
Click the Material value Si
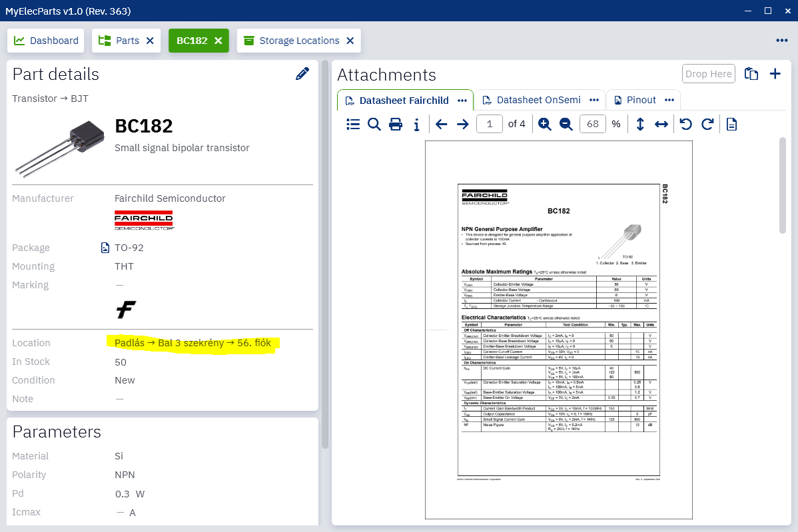119,456
